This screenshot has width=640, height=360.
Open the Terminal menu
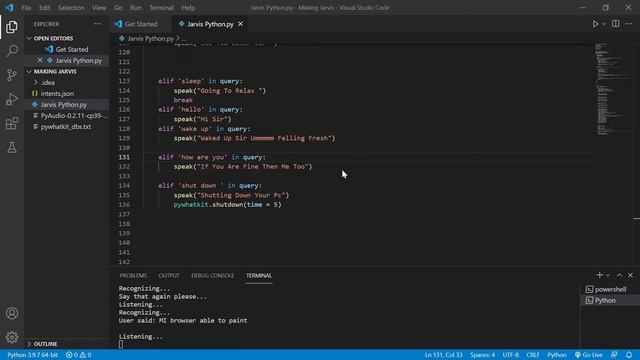[x=161, y=8]
